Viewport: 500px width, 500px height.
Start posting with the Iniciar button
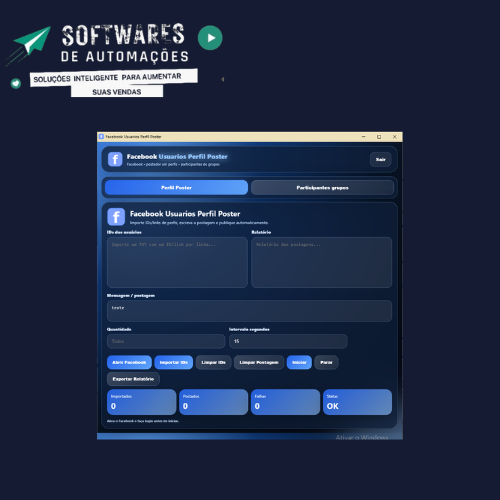pyautogui.click(x=299, y=362)
